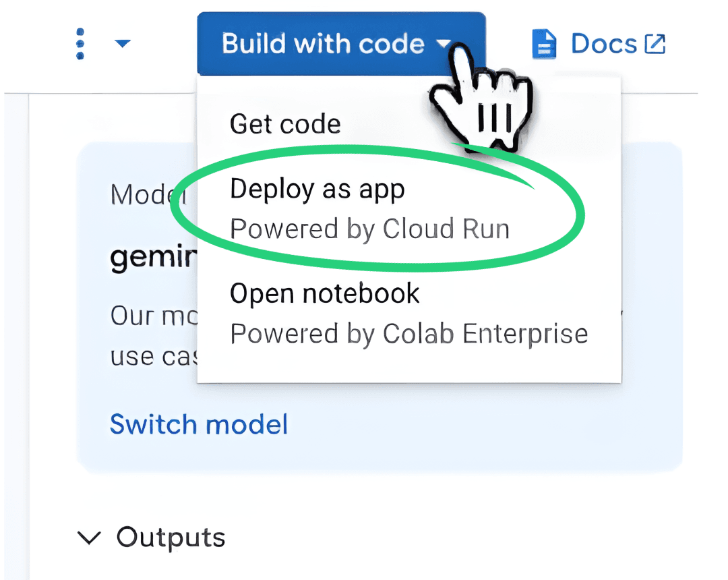Click the Model label in the card

(x=148, y=194)
